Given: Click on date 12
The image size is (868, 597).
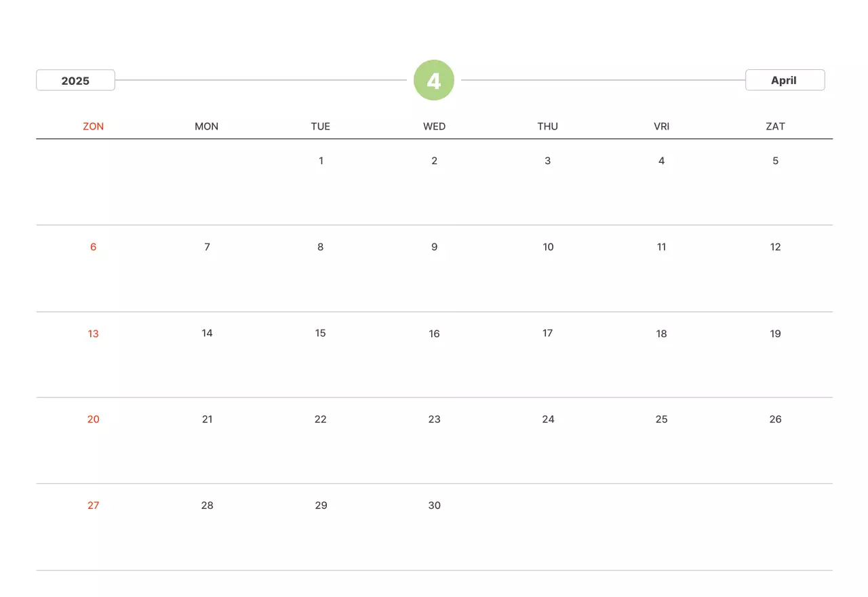Looking at the screenshot, I should [x=775, y=247].
